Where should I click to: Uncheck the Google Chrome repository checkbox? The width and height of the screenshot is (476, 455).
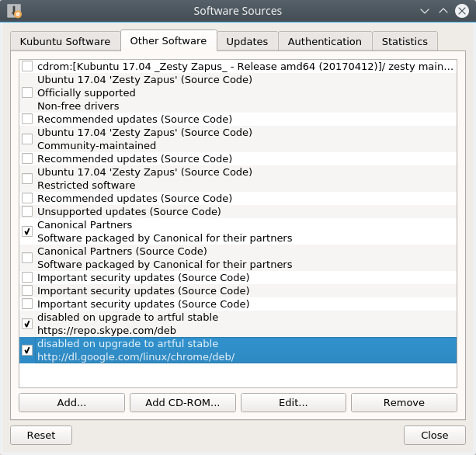coord(27,350)
